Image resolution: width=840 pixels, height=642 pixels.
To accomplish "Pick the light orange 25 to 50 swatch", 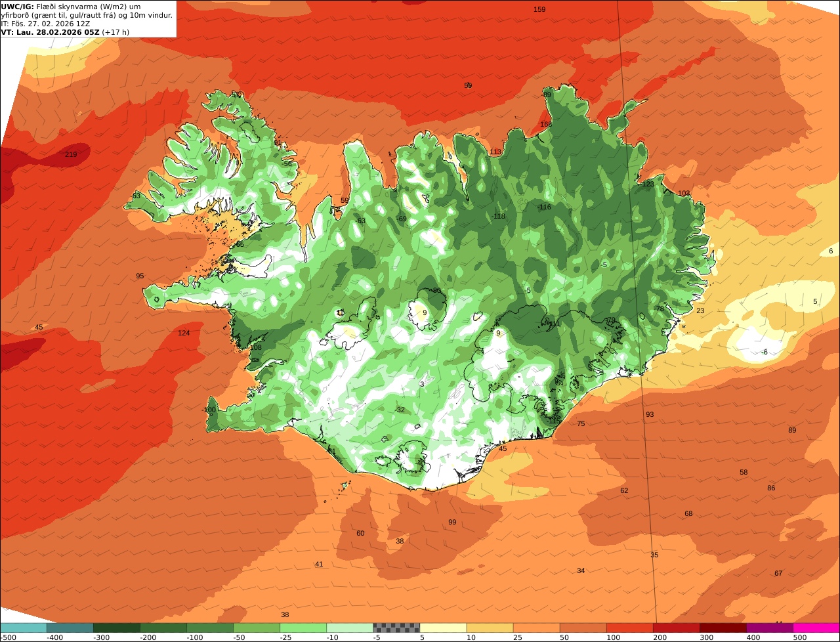I will pyautogui.click(x=536, y=628).
